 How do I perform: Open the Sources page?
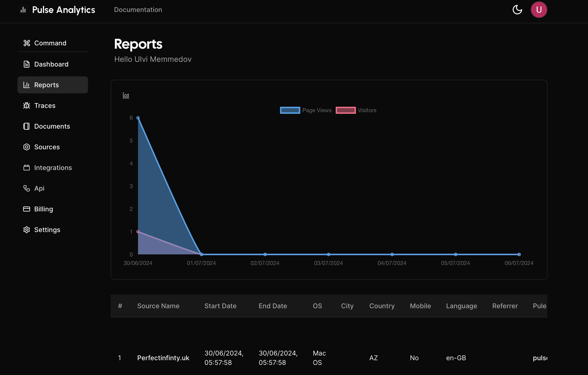53,147
